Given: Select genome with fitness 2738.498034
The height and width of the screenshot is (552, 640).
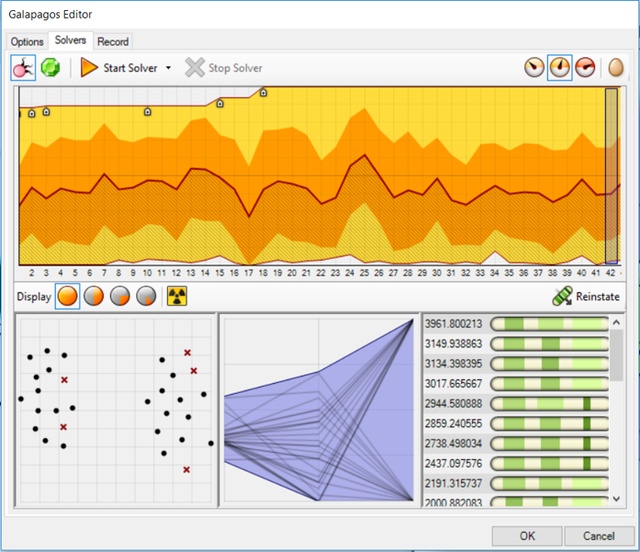Looking at the screenshot, I should [x=516, y=444].
